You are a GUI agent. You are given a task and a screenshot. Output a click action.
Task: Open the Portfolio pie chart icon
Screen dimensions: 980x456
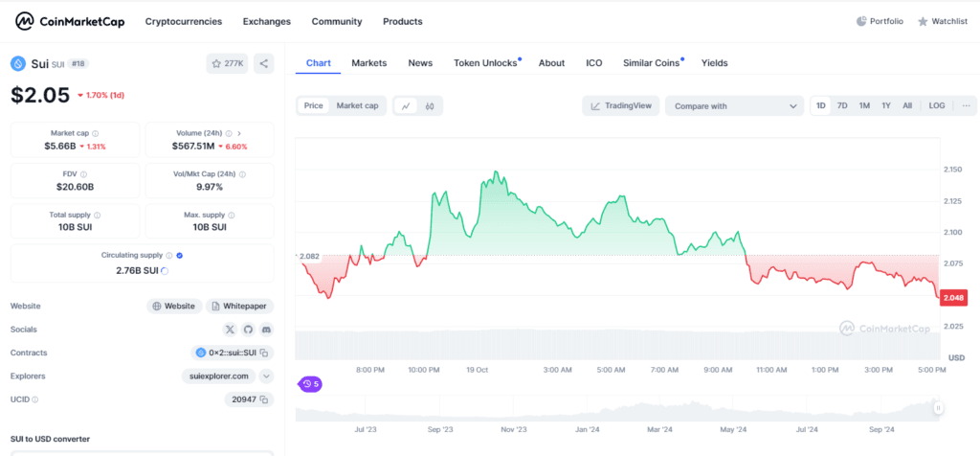(861, 21)
